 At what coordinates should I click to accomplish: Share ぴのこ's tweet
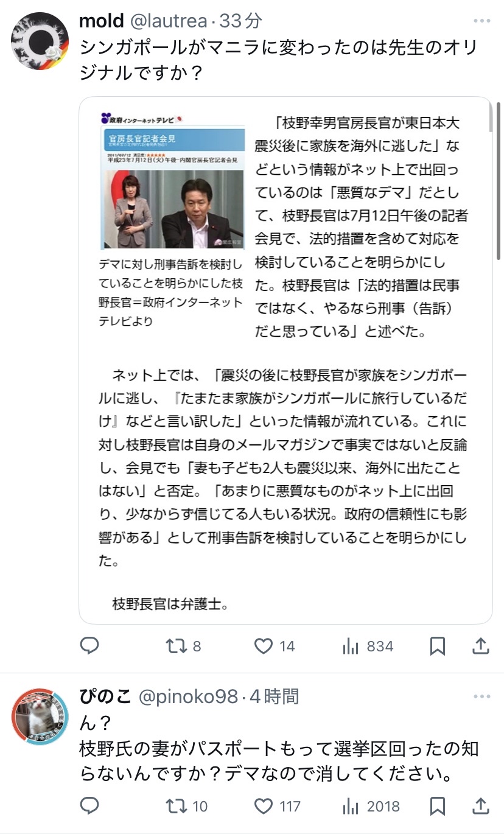pos(480,806)
